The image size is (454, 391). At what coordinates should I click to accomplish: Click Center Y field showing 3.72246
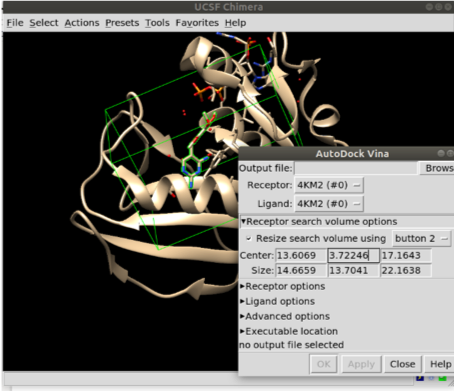tap(353, 256)
